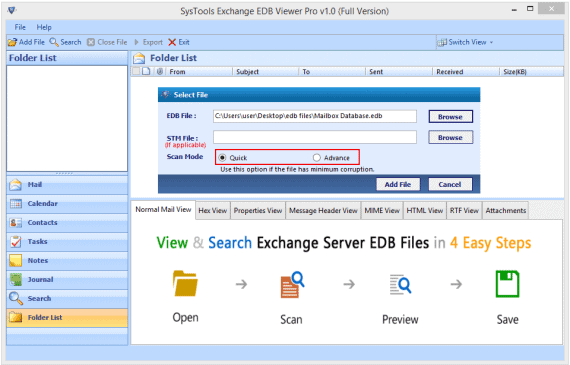
Task: Switch to the Attachments tab
Action: pyautogui.click(x=506, y=210)
